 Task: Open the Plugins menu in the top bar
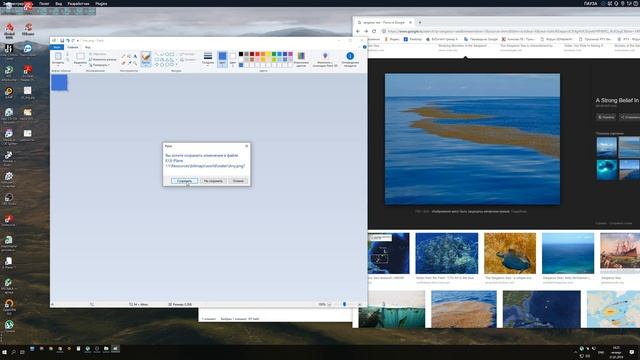[x=101, y=4]
